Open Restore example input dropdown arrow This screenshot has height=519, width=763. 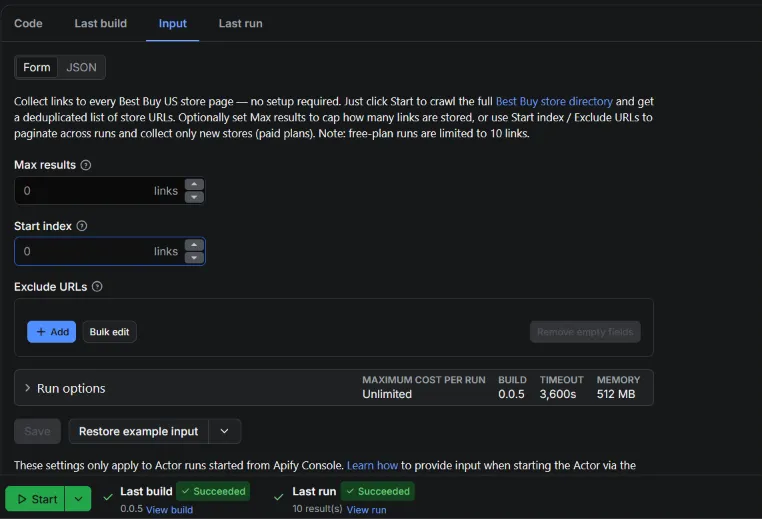pyautogui.click(x=224, y=431)
